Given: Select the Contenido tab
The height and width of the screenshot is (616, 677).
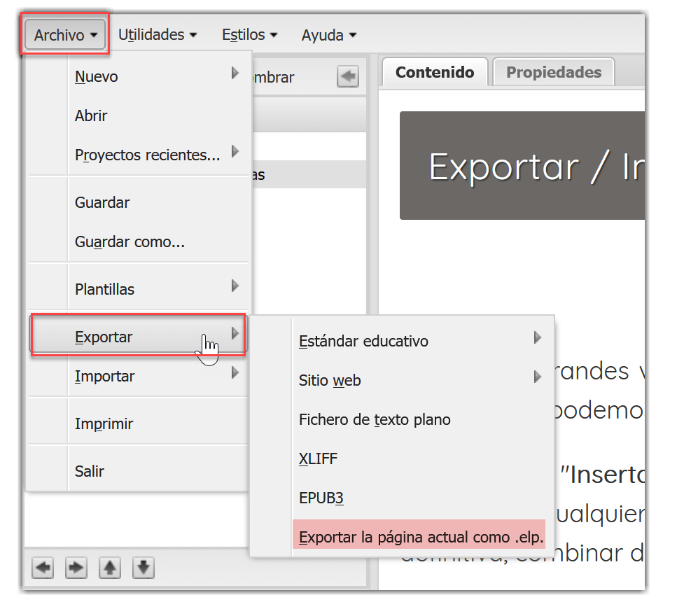Looking at the screenshot, I should coord(434,71).
